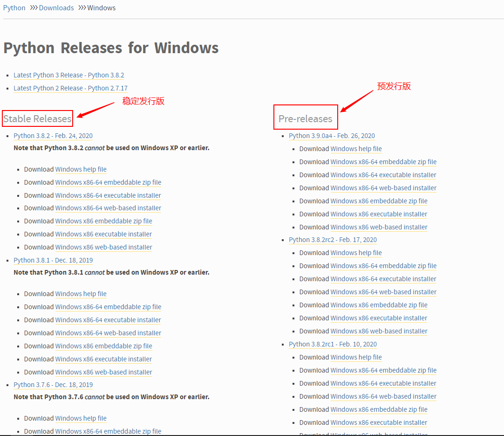
Task: Click the 'Pre-releases' heading text
Action: [306, 119]
